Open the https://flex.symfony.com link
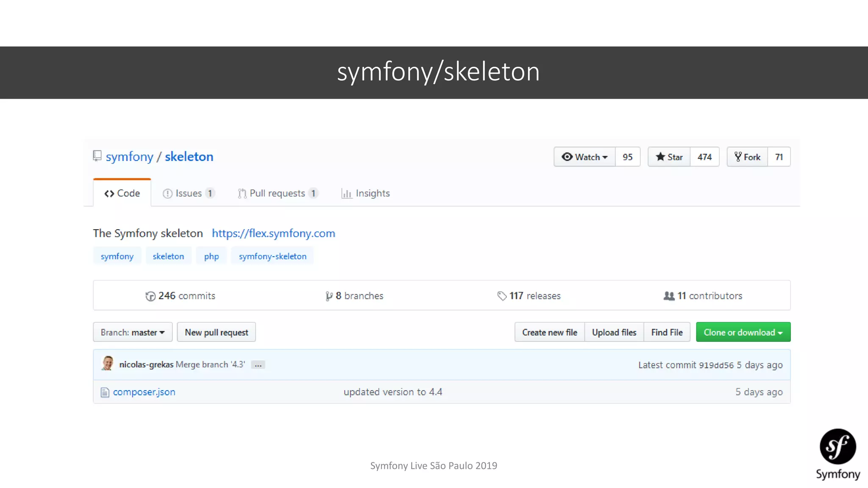 click(x=273, y=233)
